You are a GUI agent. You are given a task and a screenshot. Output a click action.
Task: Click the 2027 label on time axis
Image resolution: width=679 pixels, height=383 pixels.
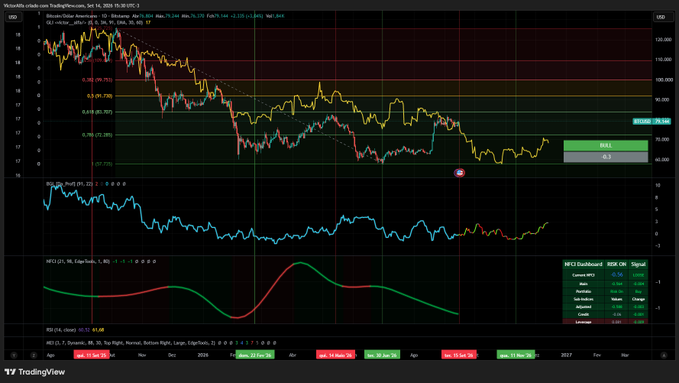point(566,355)
